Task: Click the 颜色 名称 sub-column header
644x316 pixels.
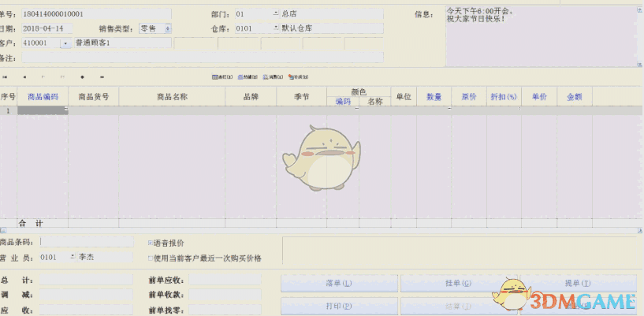Action: [x=375, y=102]
